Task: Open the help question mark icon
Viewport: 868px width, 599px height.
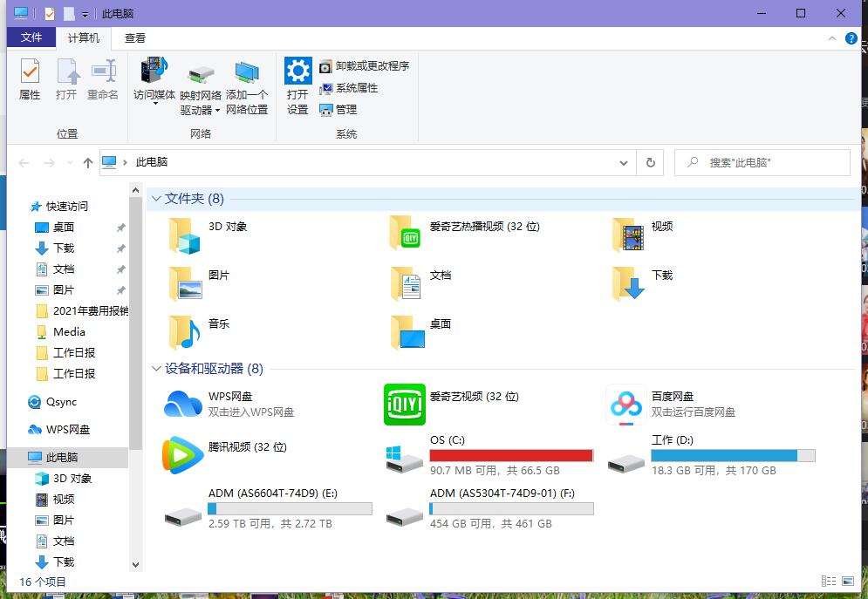Action: 851,38
